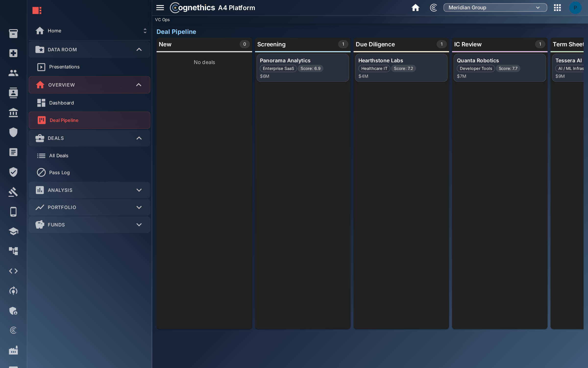
Task: Open the archive box rail icon
Action: coord(13,33)
